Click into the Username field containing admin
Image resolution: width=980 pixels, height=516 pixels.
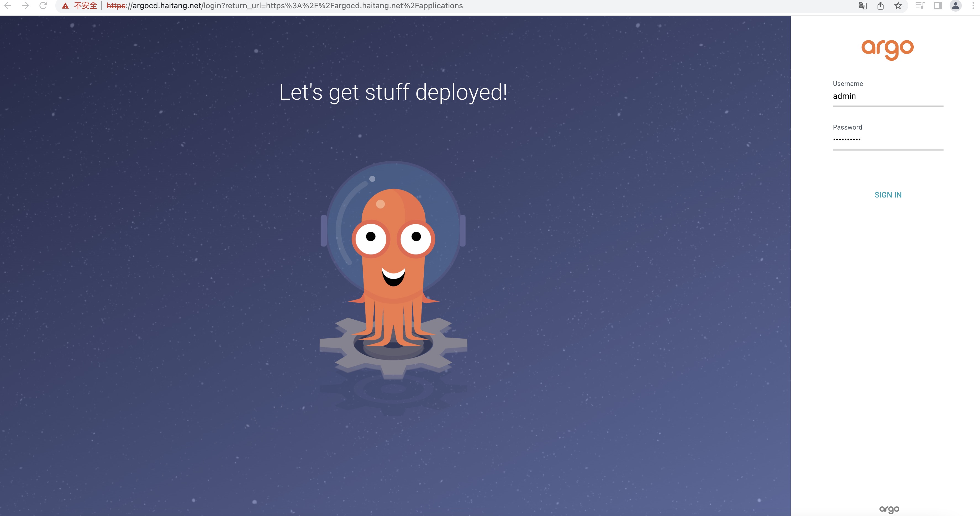tap(888, 96)
